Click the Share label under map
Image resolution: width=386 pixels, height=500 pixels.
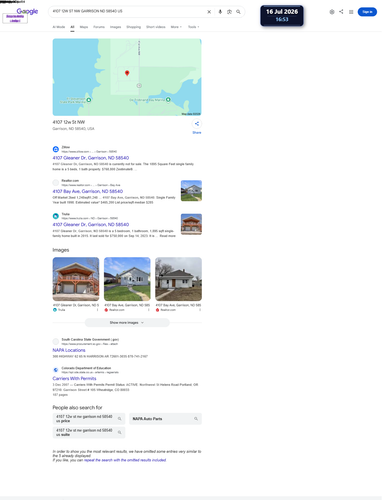tap(197, 132)
